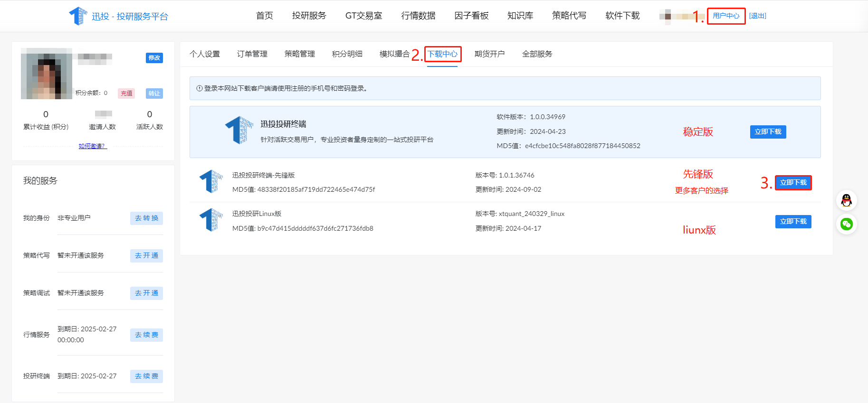Screen dimensions: 868x403
Task: Click the stable version MD5 value text
Action: 569,146
